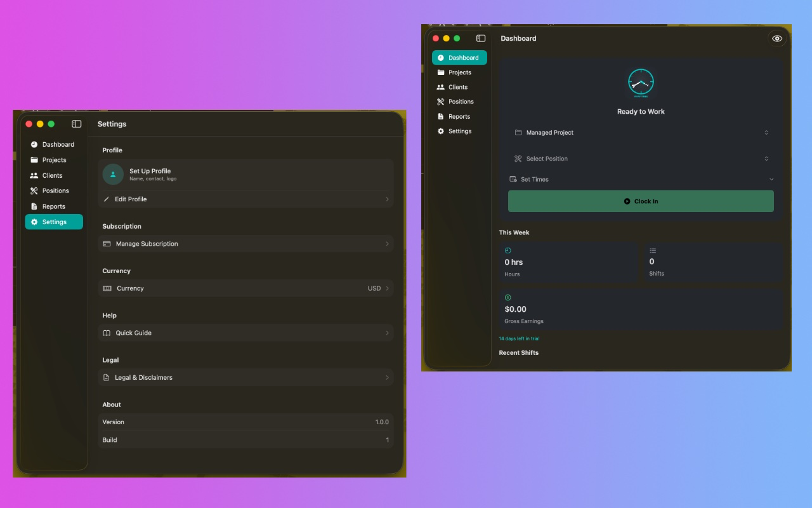Click the Manage Subscription card icon
The height and width of the screenshot is (508, 812).
point(107,244)
